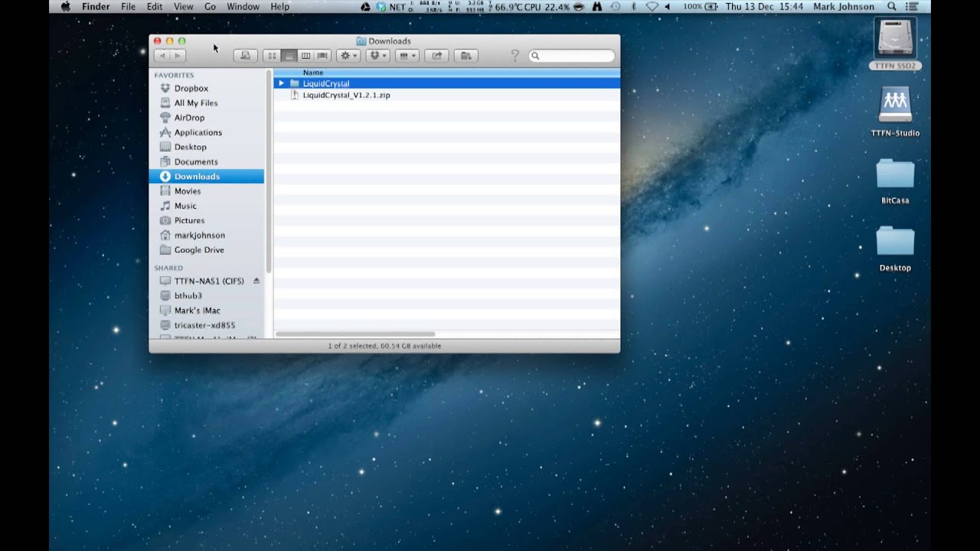The image size is (980, 551).
Task: Click the volume speaker menu bar icon
Action: [x=667, y=7]
